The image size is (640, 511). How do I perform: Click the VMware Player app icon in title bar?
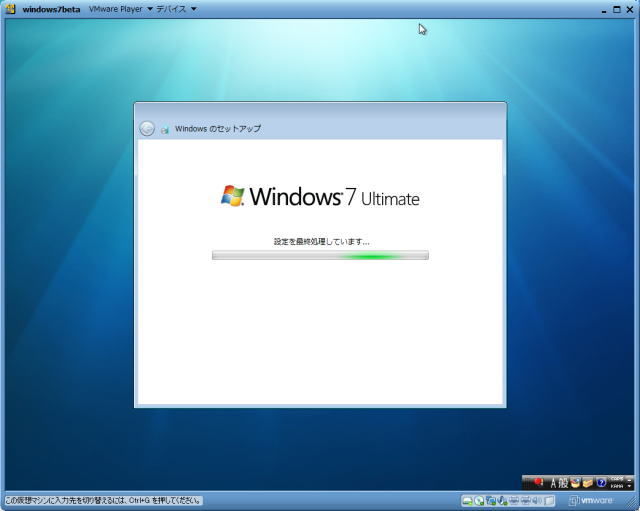(x=11, y=9)
